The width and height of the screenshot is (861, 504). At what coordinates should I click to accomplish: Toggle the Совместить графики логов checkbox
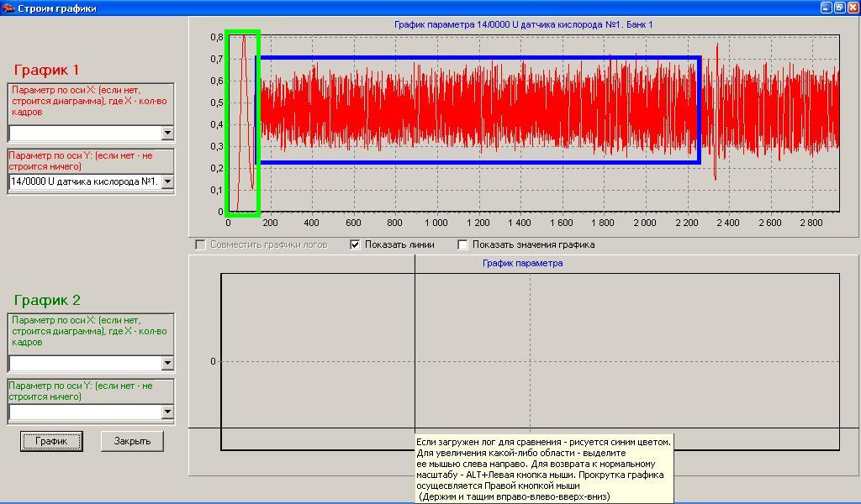(200, 245)
